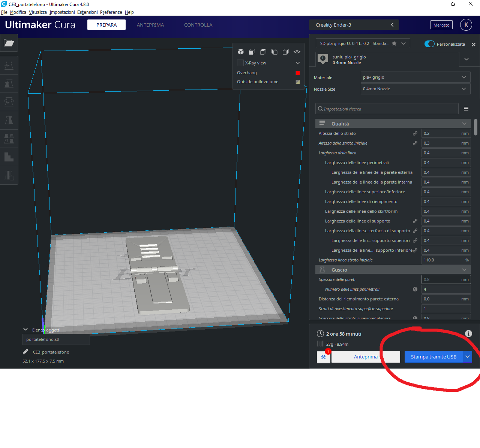The width and height of the screenshot is (480, 448).
Task: Click the red Overhang color swatch
Action: pos(298,73)
